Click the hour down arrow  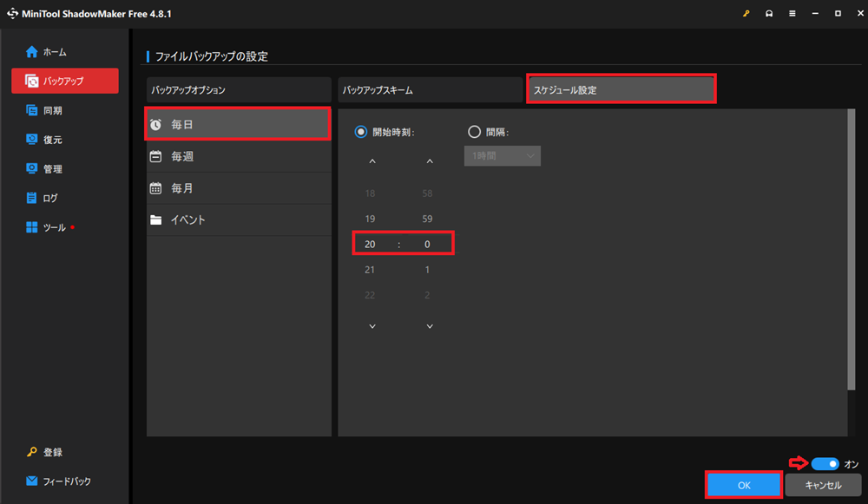(372, 326)
